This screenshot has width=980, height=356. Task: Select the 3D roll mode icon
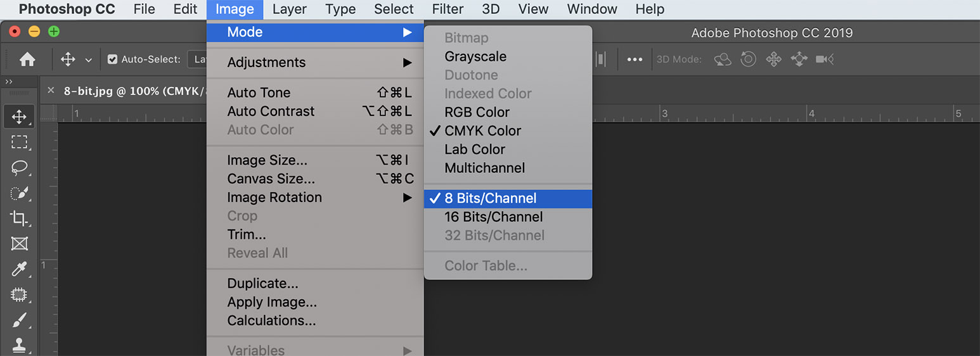coord(749,60)
